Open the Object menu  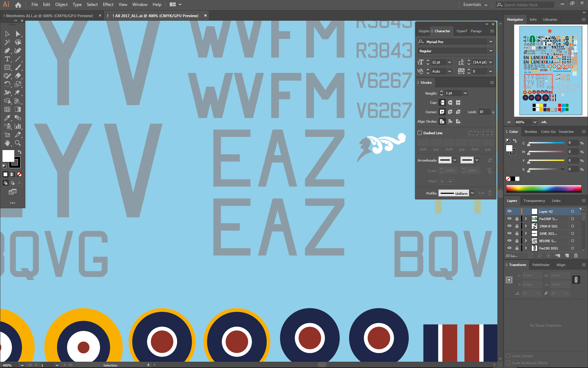pyautogui.click(x=61, y=5)
